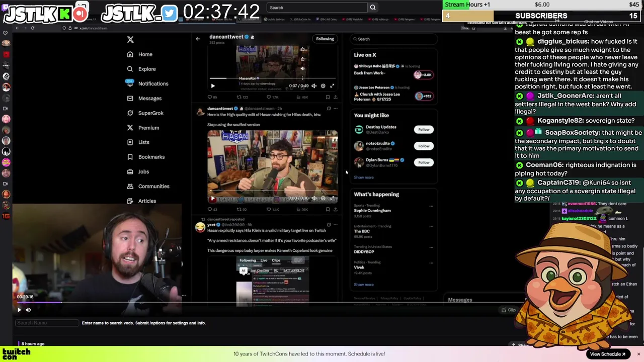Open SuperGrok in the sidebar
The height and width of the screenshot is (362, 644).
[x=151, y=113]
